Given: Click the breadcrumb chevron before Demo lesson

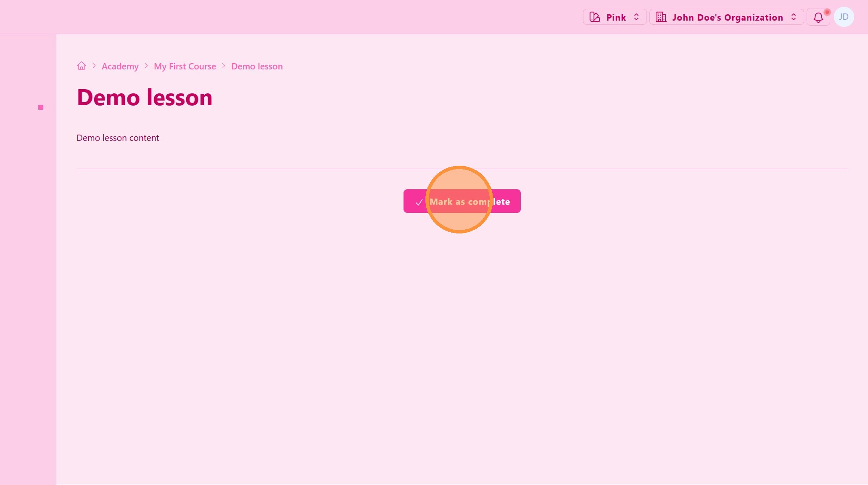Looking at the screenshot, I should click(224, 66).
